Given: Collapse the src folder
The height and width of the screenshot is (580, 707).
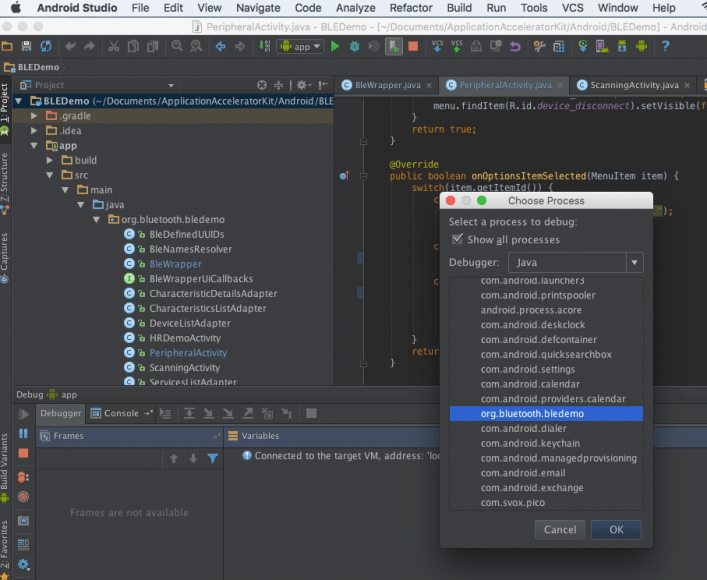Looking at the screenshot, I should click(50, 175).
